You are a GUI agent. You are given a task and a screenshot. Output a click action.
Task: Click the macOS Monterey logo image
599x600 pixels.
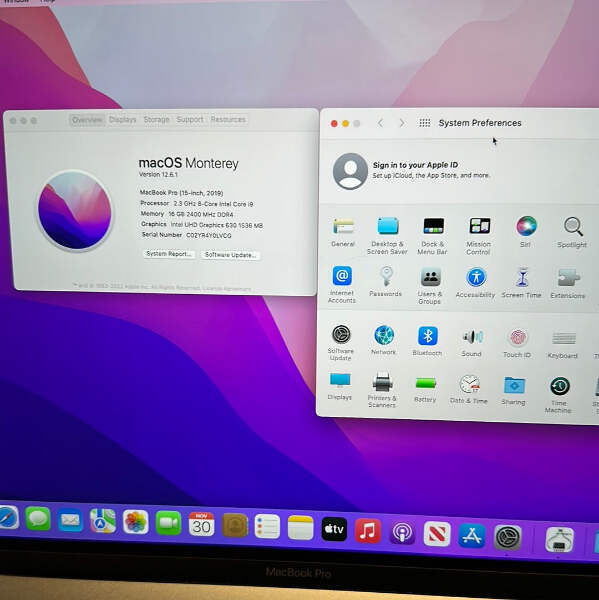(x=75, y=210)
